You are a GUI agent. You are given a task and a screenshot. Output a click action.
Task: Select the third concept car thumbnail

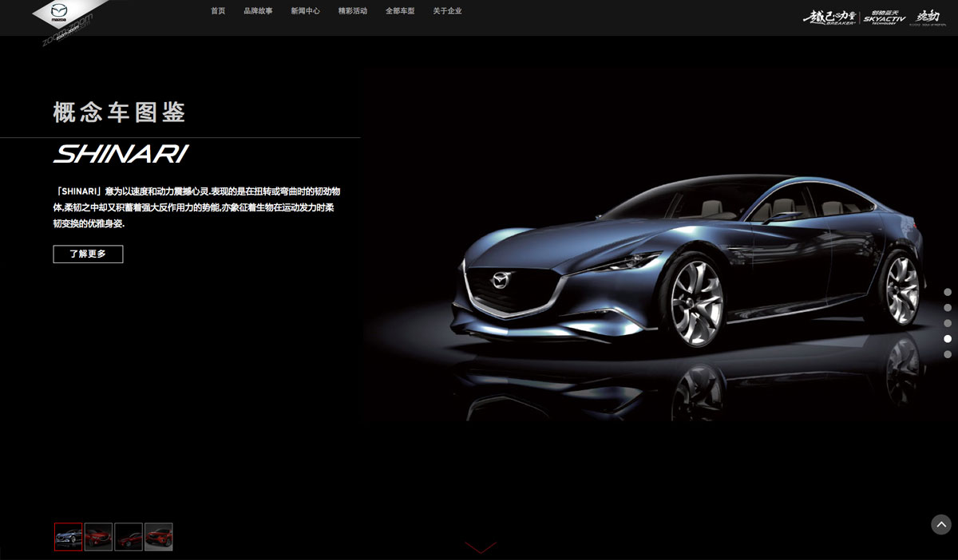(x=129, y=537)
